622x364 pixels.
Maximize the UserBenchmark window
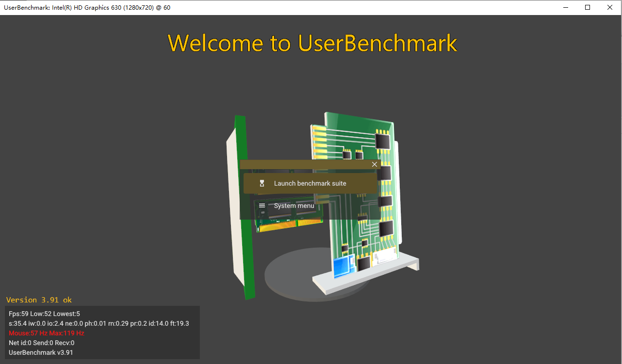click(x=587, y=7)
